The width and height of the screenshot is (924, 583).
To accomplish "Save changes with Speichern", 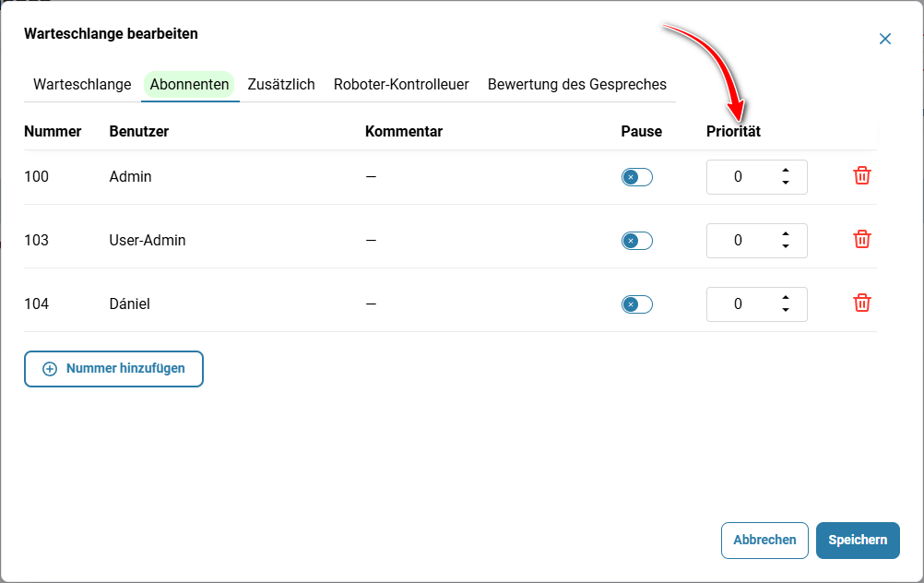I will click(x=858, y=540).
